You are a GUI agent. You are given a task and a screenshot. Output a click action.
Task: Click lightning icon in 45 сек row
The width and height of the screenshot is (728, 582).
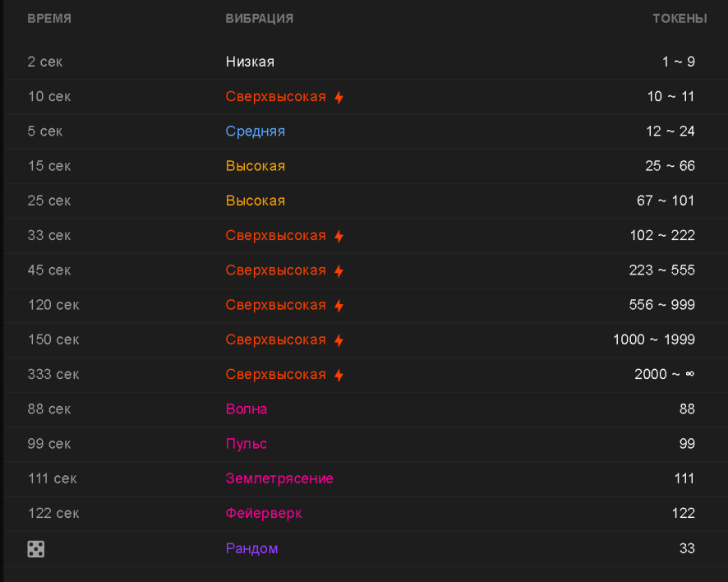click(x=339, y=270)
